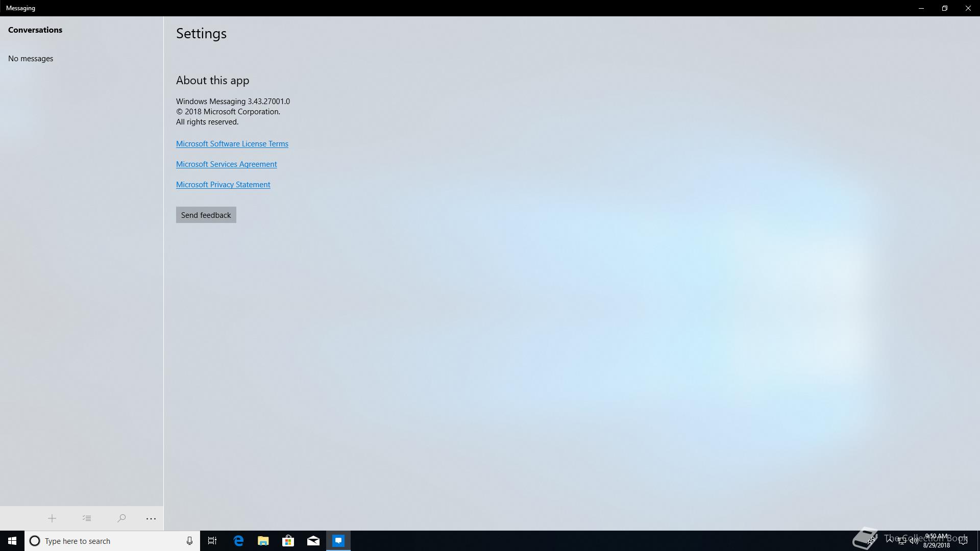Click the taskbar search box
The width and height of the screenshot is (980, 551).
click(x=112, y=541)
